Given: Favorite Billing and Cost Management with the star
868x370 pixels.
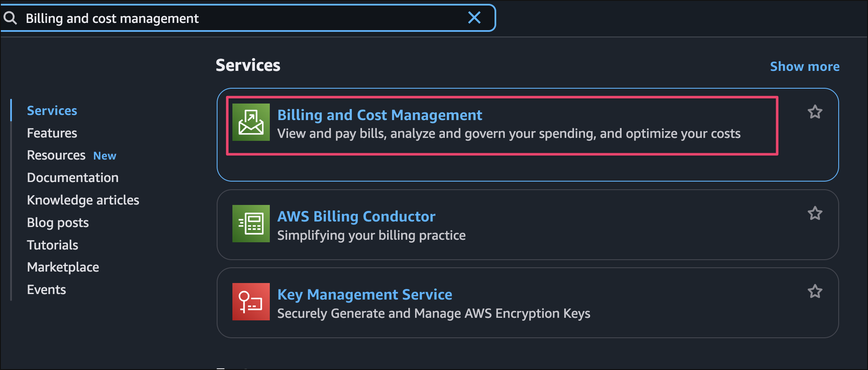Looking at the screenshot, I should point(814,112).
